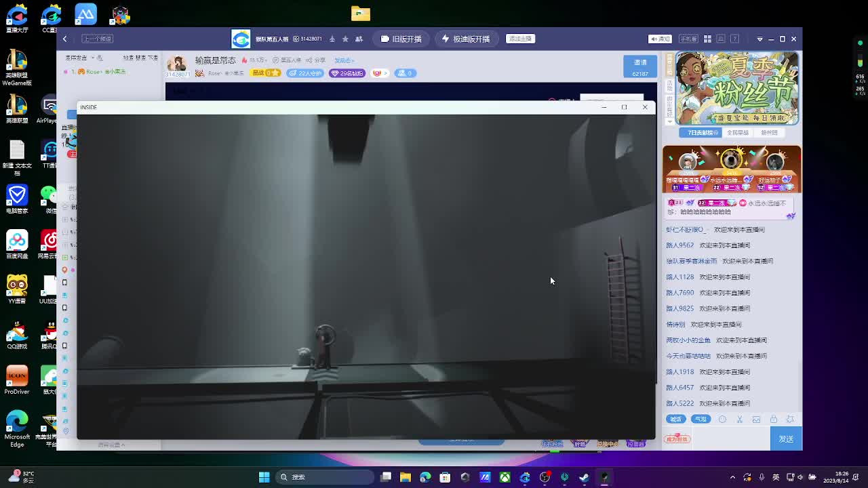The image size is (868, 488).
Task: Click the lock icon in chat toolbar
Action: tap(773, 420)
